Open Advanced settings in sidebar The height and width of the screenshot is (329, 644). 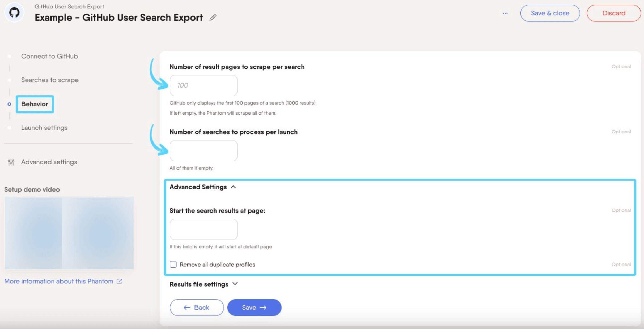click(x=49, y=162)
